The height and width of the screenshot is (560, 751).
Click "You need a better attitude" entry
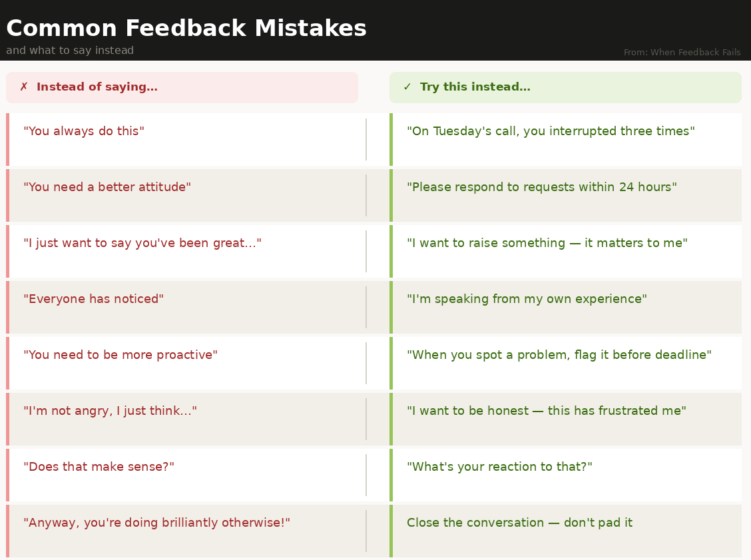[x=107, y=187]
